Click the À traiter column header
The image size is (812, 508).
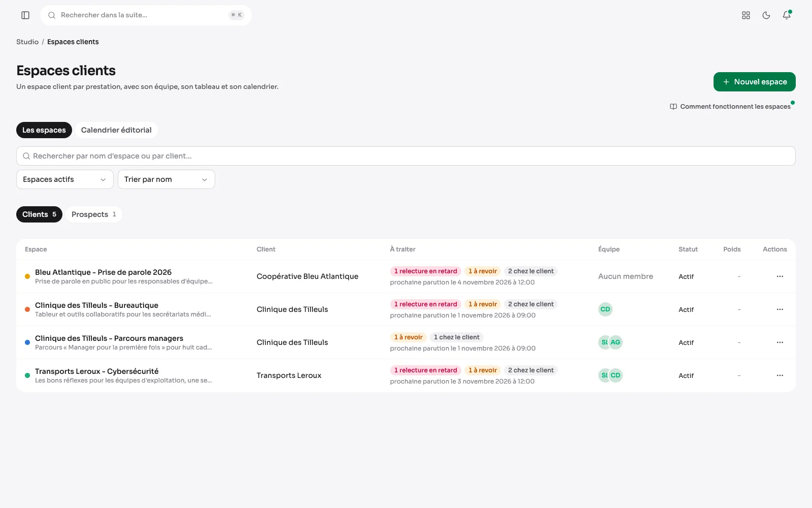click(x=403, y=249)
